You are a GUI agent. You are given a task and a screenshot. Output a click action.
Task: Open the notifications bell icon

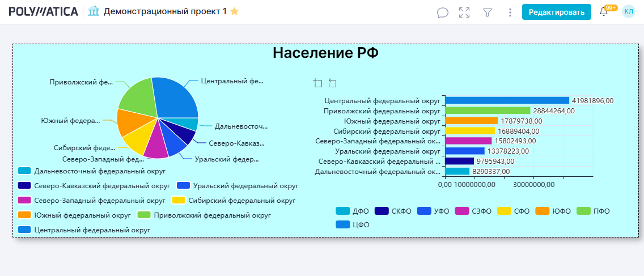point(604,12)
